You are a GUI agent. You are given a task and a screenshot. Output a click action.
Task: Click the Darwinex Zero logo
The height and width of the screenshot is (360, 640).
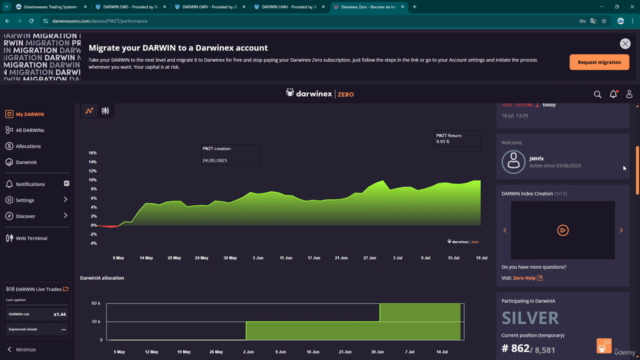click(x=320, y=94)
